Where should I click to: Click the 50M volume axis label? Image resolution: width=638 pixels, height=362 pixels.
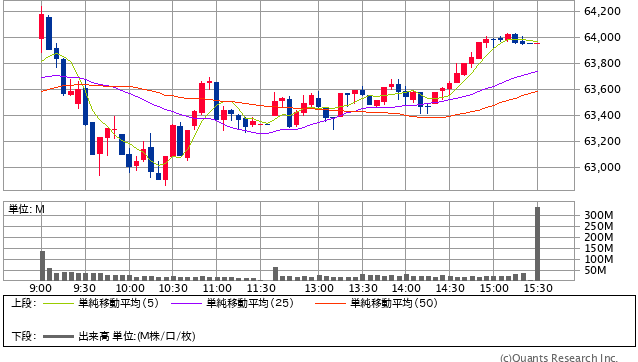595,270
